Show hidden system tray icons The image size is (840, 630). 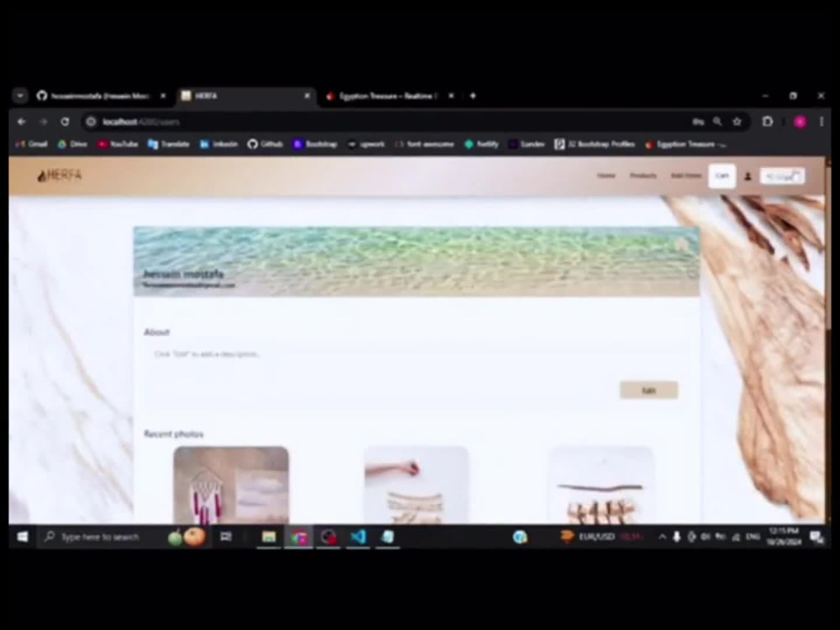[x=662, y=537]
